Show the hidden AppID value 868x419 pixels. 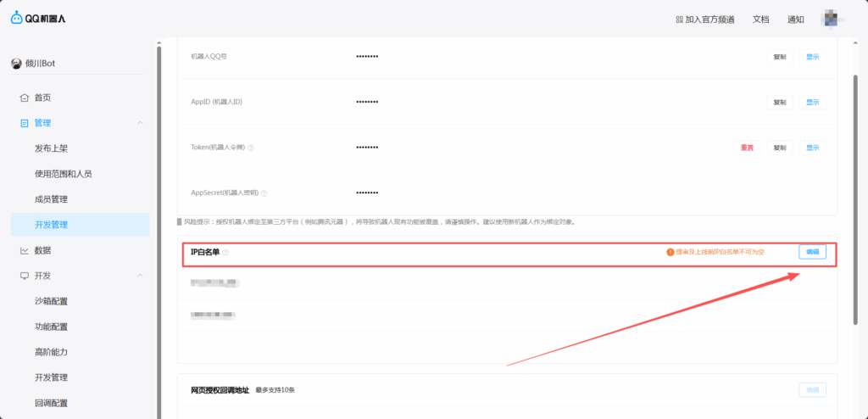tap(812, 103)
